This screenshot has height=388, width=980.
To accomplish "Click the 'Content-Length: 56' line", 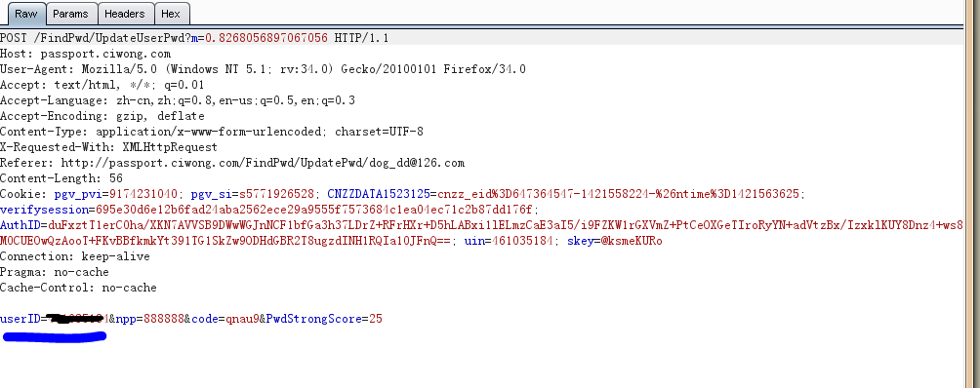I will 61,178.
